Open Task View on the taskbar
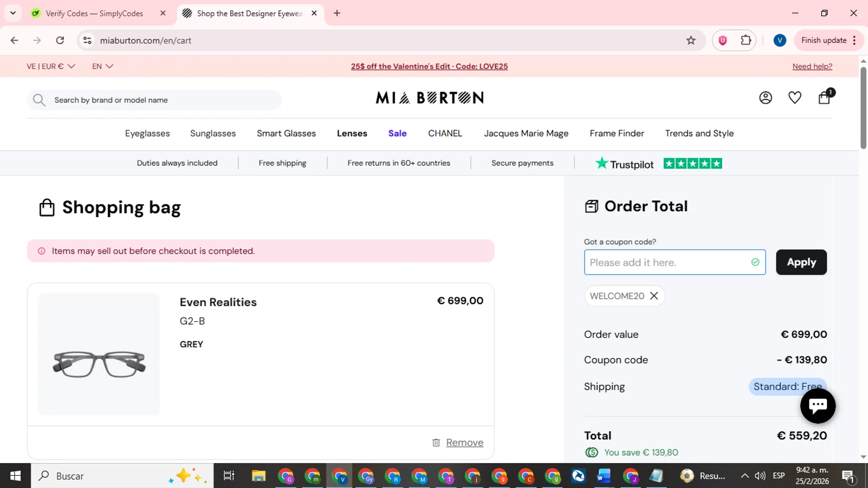The height and width of the screenshot is (488, 868). click(x=229, y=476)
